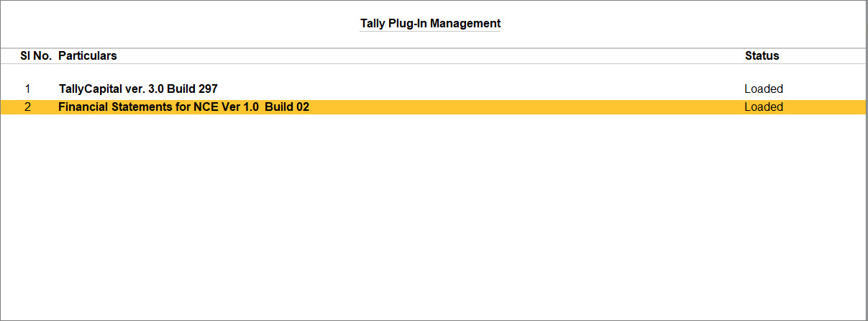Click the 'Build 02' text in second row

click(287, 107)
